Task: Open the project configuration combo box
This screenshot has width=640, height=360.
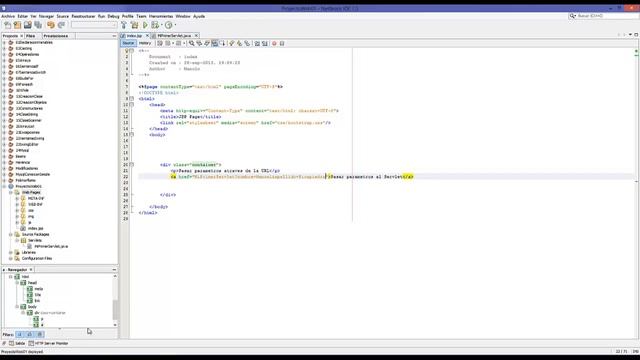Action: pos(94,25)
